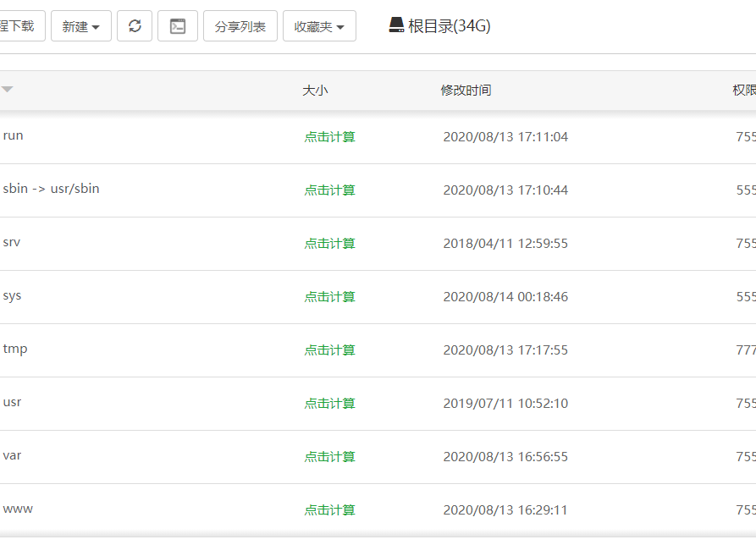Click 点击计算 for the run row
The height and width of the screenshot is (556, 756).
pos(330,137)
